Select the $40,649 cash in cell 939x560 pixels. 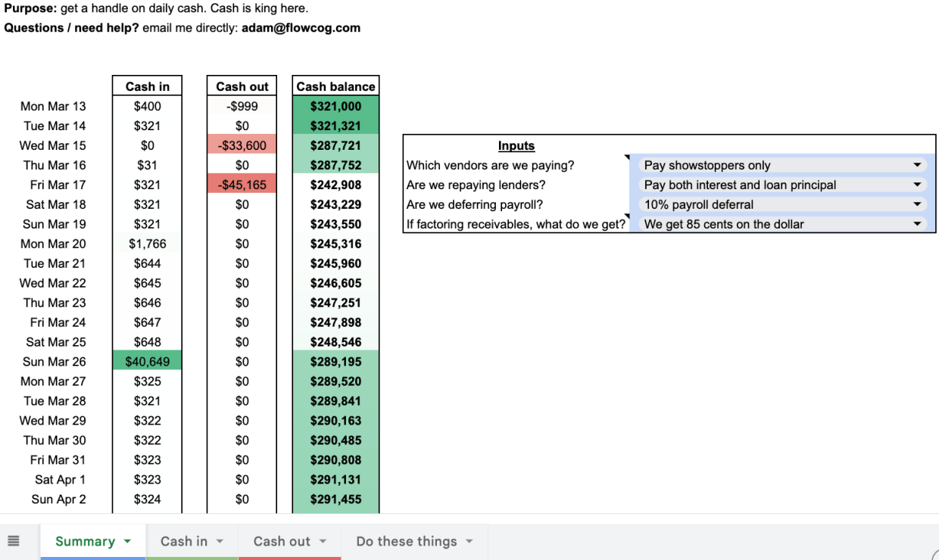coord(146,361)
